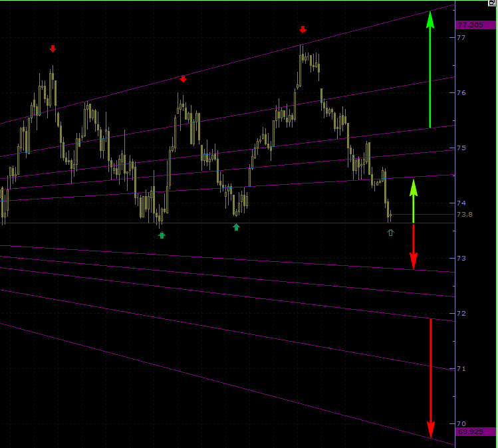This screenshot has width=498, height=448.
Task: Click the 77.305 purple price tag
Action: click(475, 25)
